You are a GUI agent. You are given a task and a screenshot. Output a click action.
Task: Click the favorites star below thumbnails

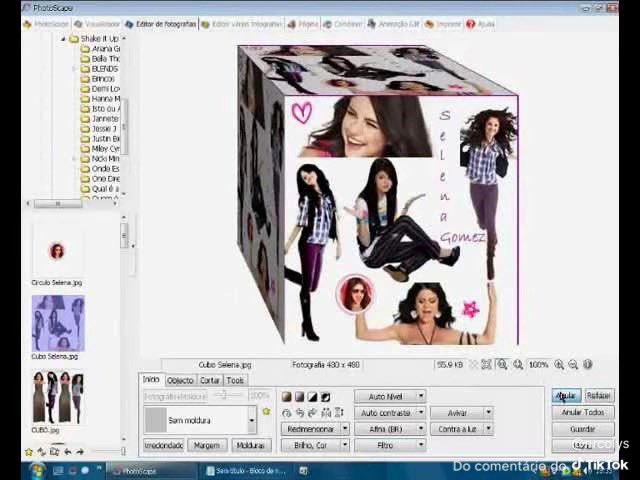coord(29,452)
